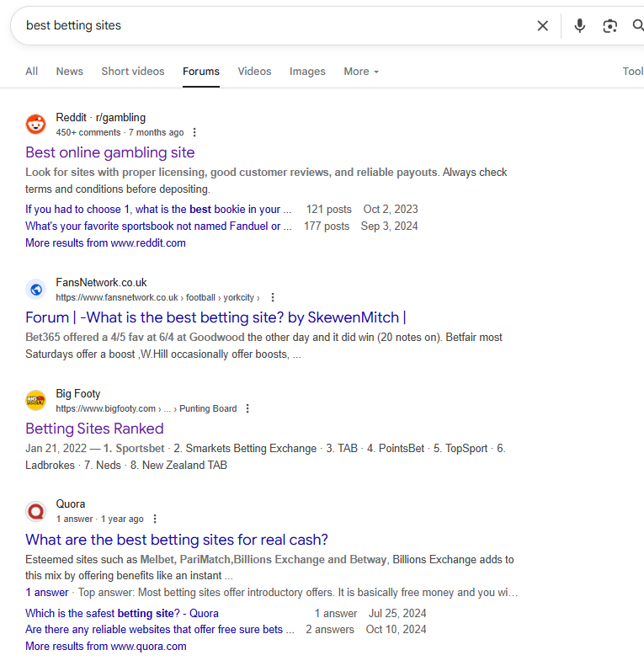Screen dimensions: 644x666
Task: Switch to the News tab
Action: coord(70,72)
